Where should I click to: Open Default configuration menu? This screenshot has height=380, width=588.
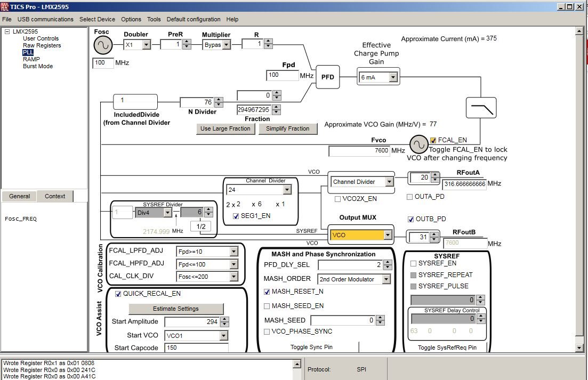click(x=194, y=19)
